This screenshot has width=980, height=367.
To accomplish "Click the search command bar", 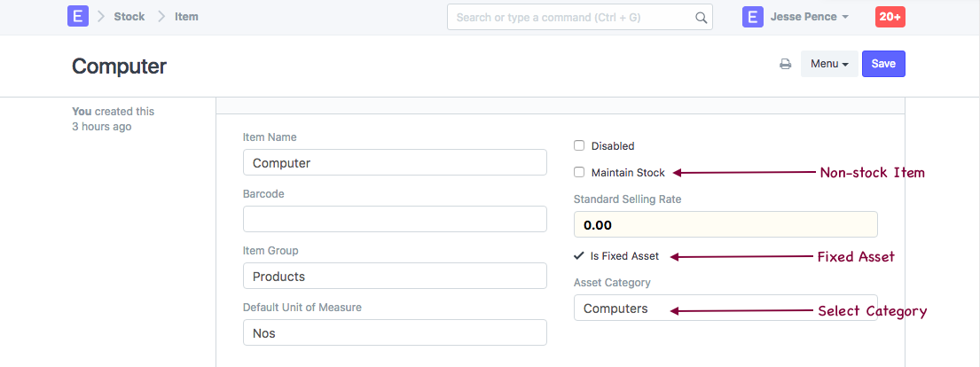I will 570,17.
